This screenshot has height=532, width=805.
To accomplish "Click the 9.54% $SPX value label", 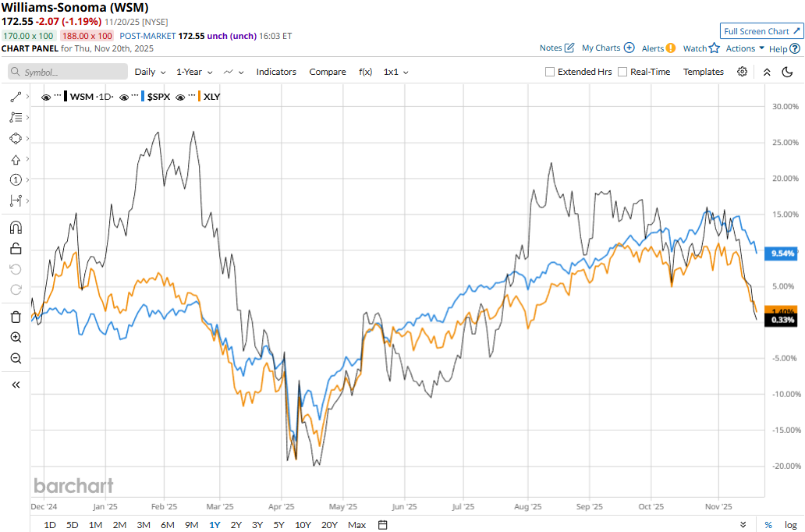I will pyautogui.click(x=782, y=254).
